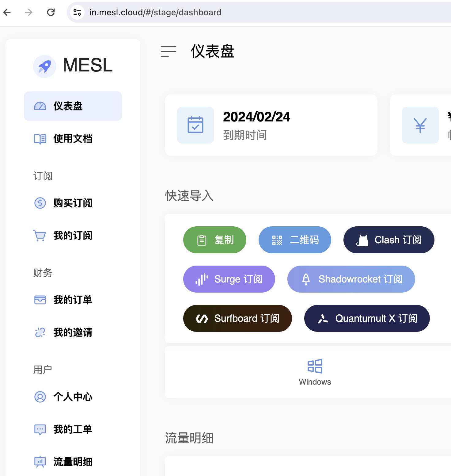Click the MESL rocket logo

(x=45, y=66)
